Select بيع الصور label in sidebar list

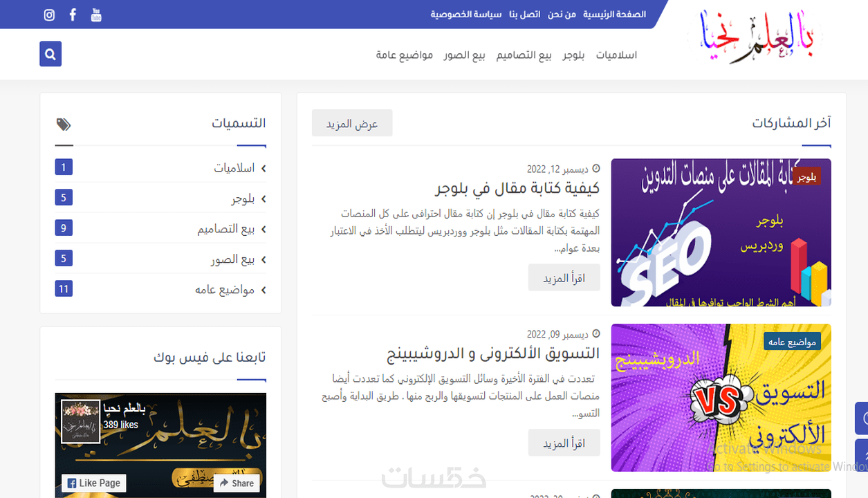[233, 260]
